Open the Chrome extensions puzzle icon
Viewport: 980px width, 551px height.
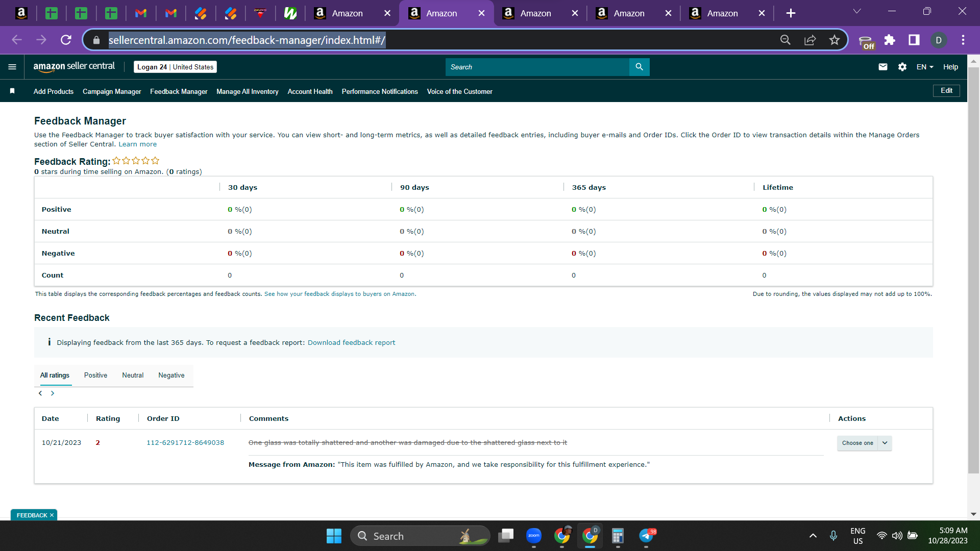click(890, 40)
